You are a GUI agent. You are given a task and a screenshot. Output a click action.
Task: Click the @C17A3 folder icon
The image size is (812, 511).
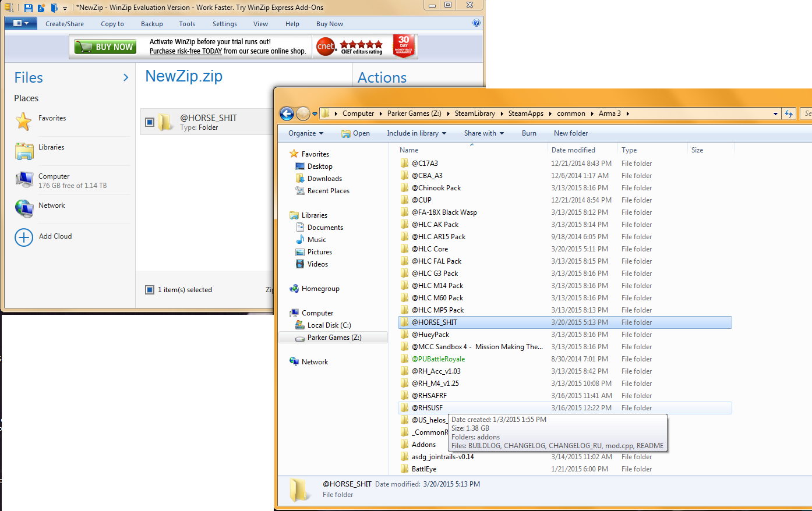click(405, 164)
